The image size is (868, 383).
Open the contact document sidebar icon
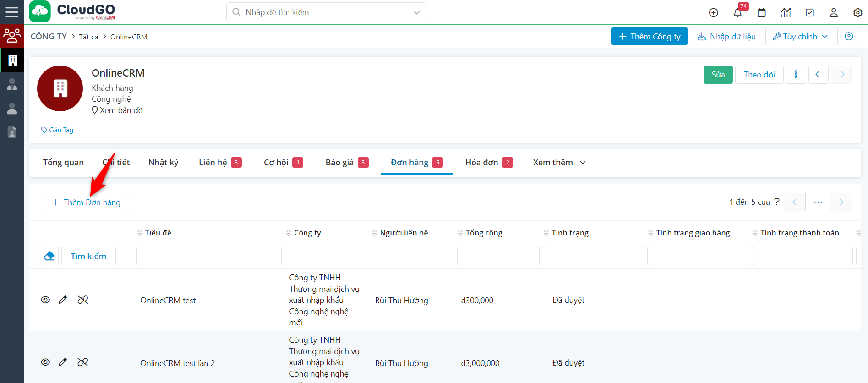click(x=12, y=132)
